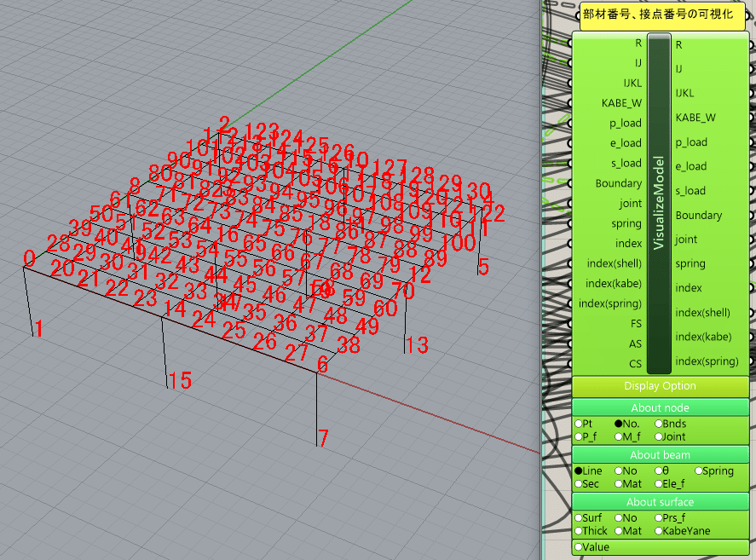Click the index(kabe) output parameter

[x=703, y=337]
